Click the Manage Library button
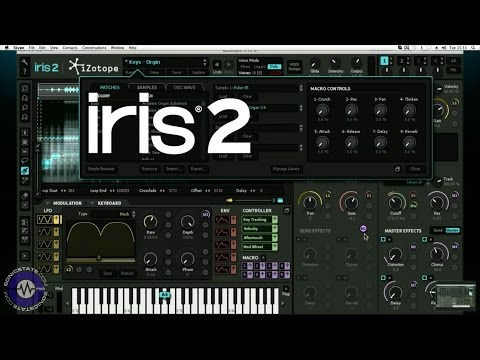The width and height of the screenshot is (480, 360). (x=286, y=169)
